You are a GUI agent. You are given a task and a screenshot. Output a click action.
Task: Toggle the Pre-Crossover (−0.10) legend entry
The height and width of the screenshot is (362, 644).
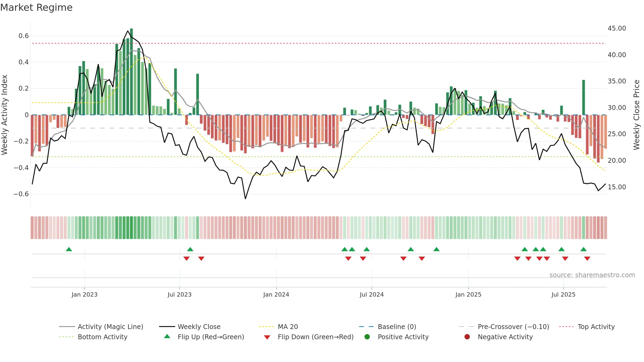(504, 327)
